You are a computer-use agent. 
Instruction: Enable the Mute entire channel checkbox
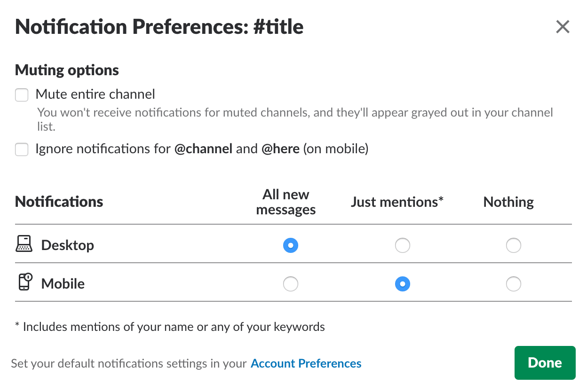click(22, 95)
